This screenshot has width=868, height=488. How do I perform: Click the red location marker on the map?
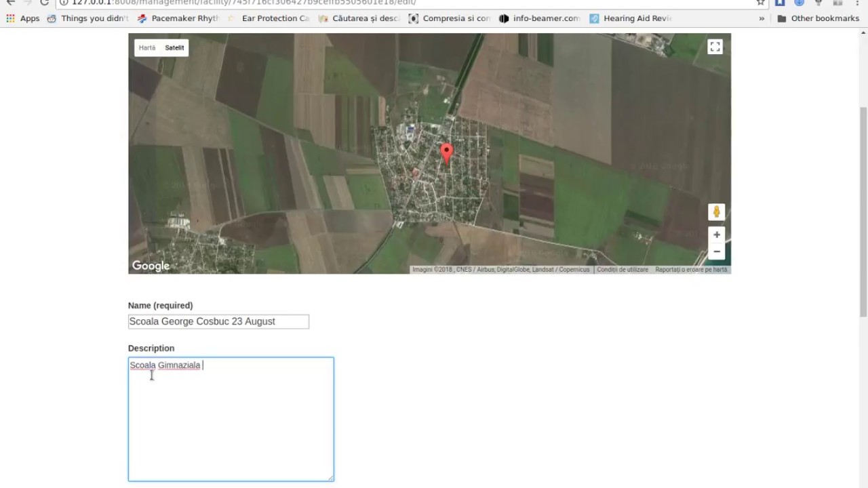[446, 152]
